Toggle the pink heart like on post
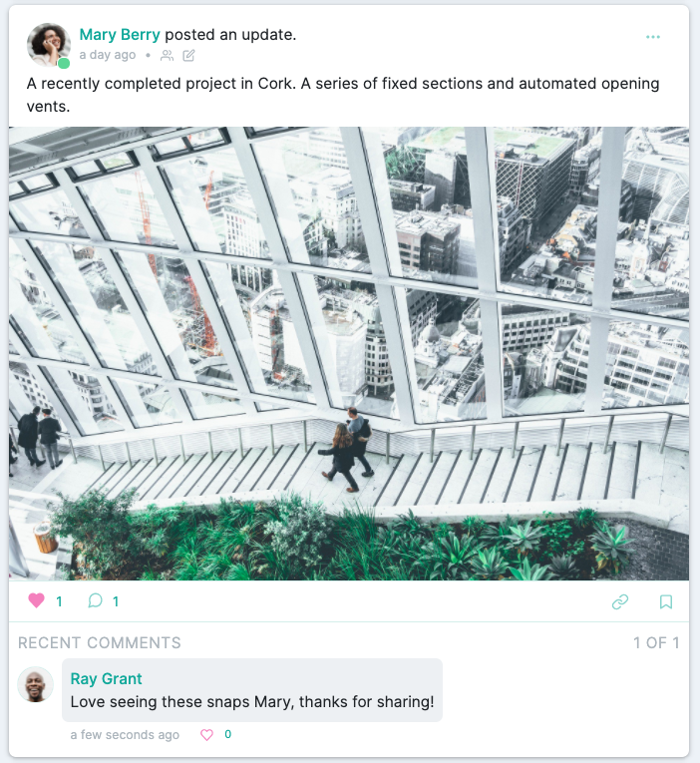Viewport: 700px width, 763px height. 37,601
